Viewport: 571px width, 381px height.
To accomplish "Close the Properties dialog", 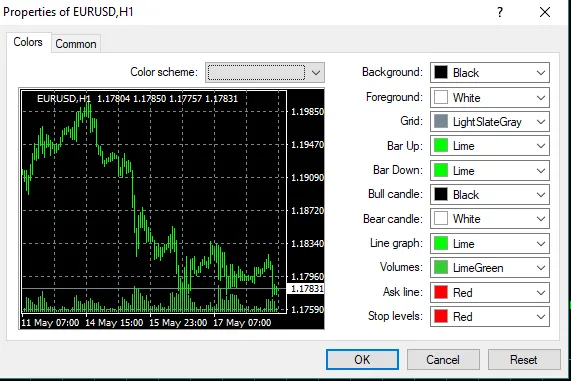I will tap(545, 12).
